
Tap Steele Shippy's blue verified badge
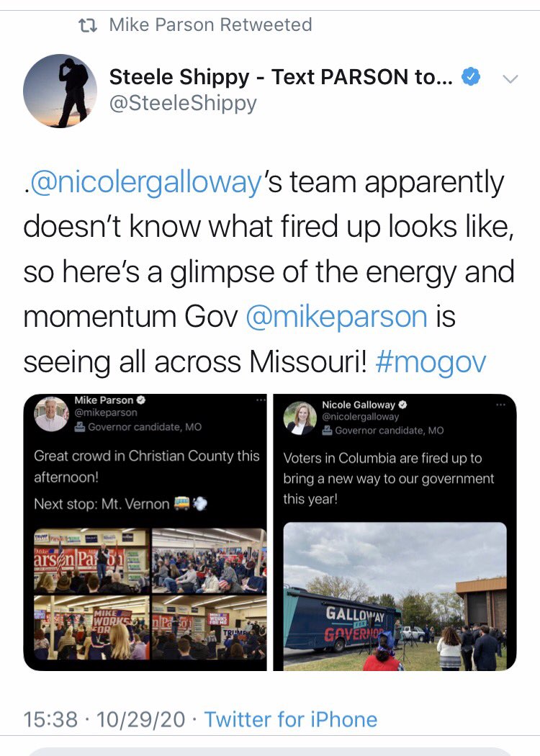[471, 77]
